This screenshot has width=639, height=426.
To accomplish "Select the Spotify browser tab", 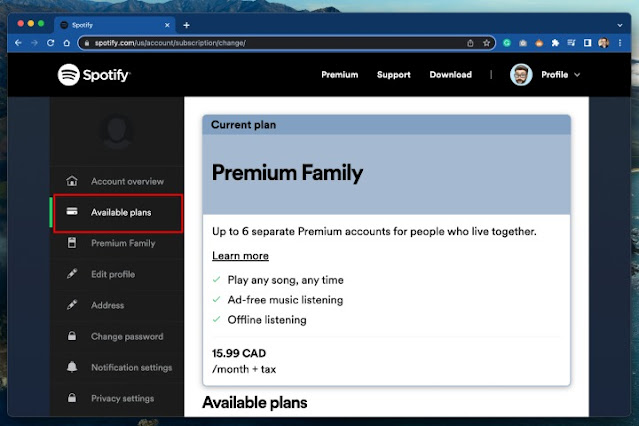I will click(x=115, y=25).
